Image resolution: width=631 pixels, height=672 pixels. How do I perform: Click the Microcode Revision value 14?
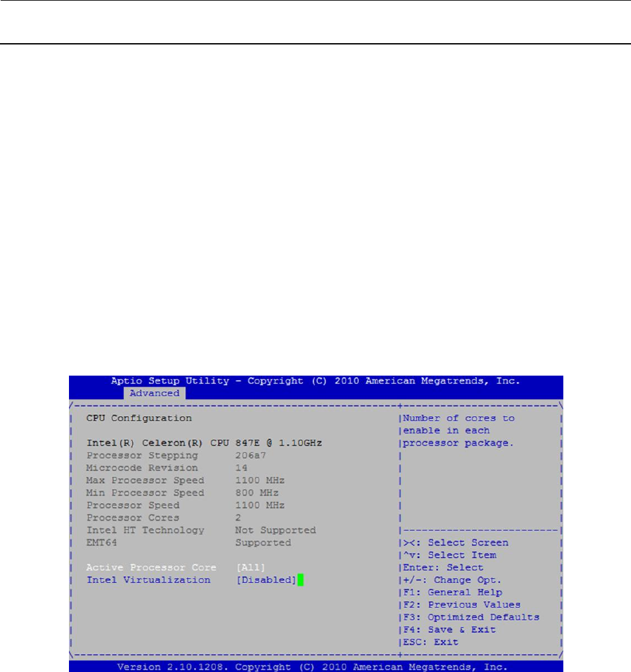(241, 468)
